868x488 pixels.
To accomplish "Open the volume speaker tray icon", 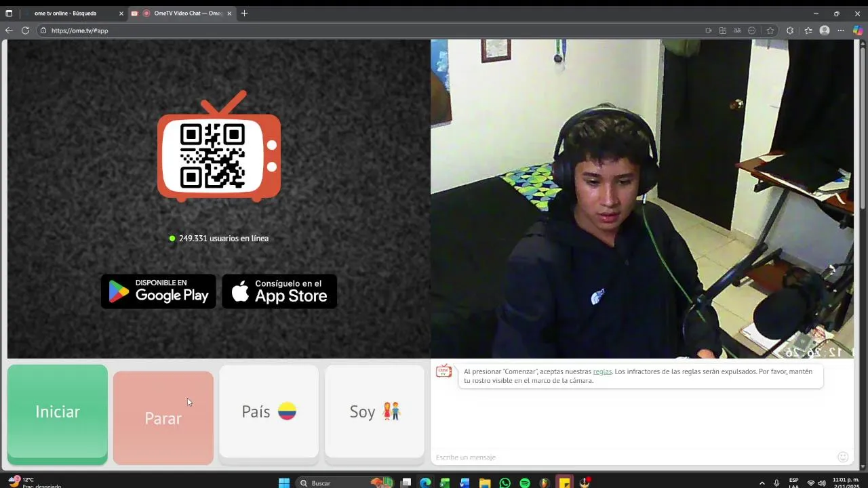I will [822, 483].
